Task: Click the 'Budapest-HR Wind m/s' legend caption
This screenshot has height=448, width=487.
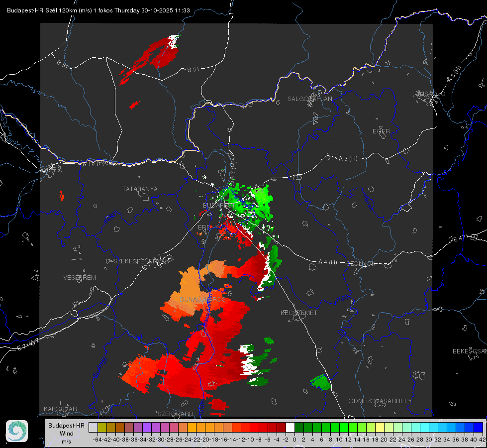Action: coord(67,434)
